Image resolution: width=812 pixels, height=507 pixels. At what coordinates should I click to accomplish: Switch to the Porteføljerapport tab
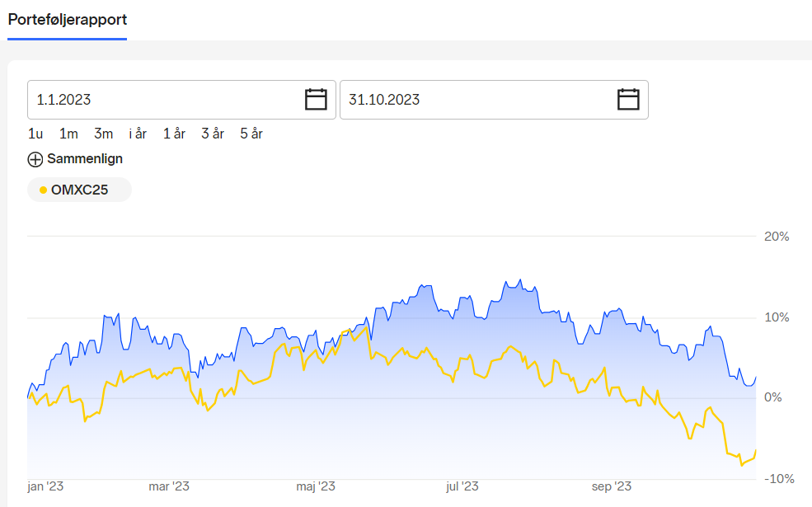[x=68, y=20]
